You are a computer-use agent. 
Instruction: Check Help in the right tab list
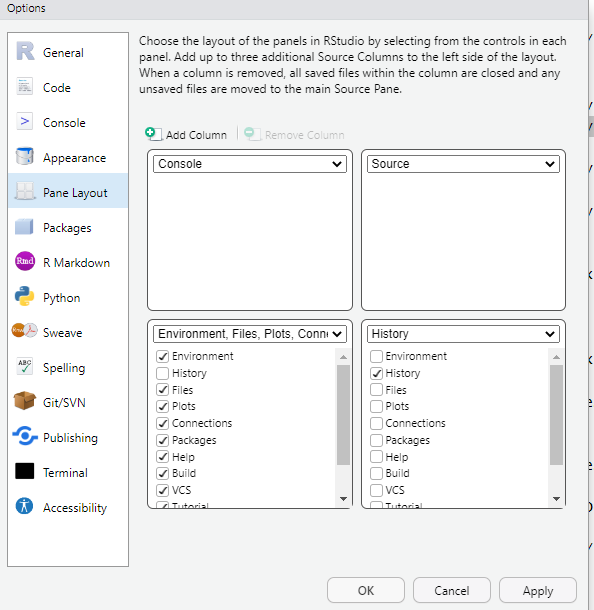(376, 457)
